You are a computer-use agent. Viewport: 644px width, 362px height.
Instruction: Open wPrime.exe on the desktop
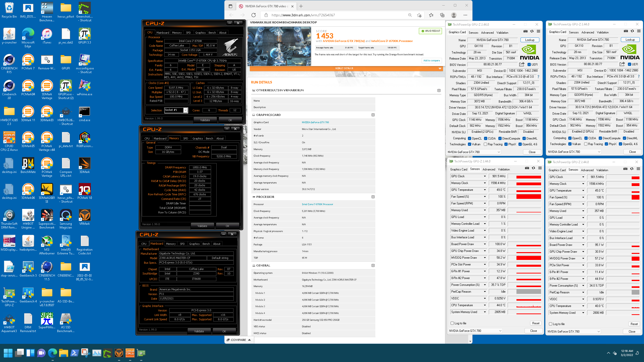point(85,88)
